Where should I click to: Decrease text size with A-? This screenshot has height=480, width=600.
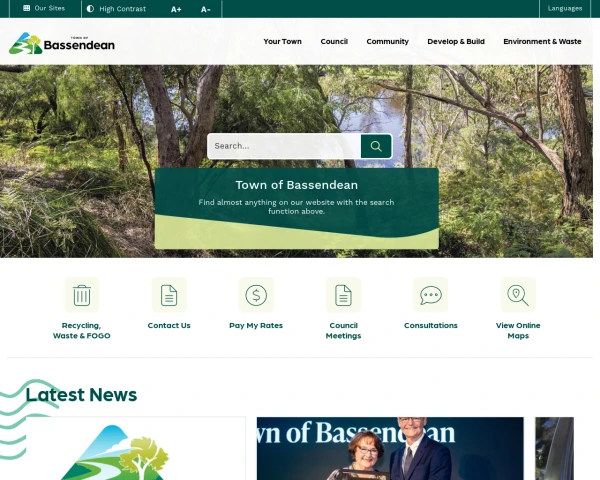coord(205,9)
